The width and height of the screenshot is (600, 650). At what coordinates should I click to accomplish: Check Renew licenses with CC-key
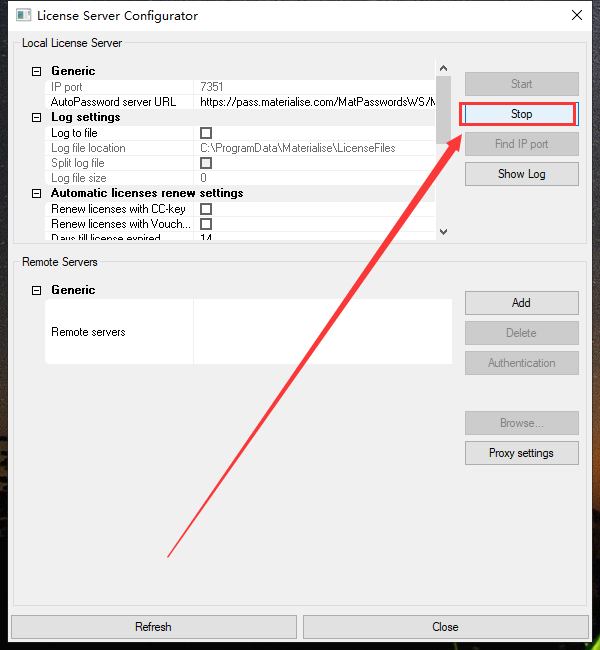pyautogui.click(x=206, y=209)
